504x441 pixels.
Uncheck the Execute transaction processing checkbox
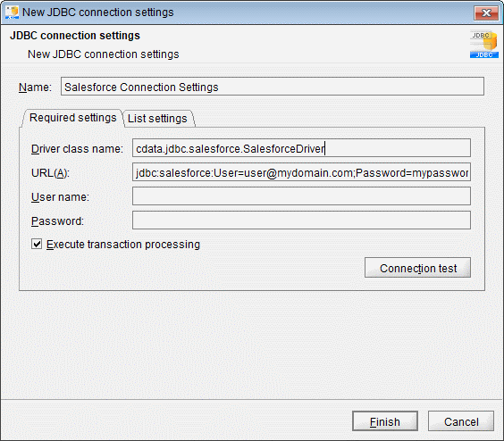point(37,244)
